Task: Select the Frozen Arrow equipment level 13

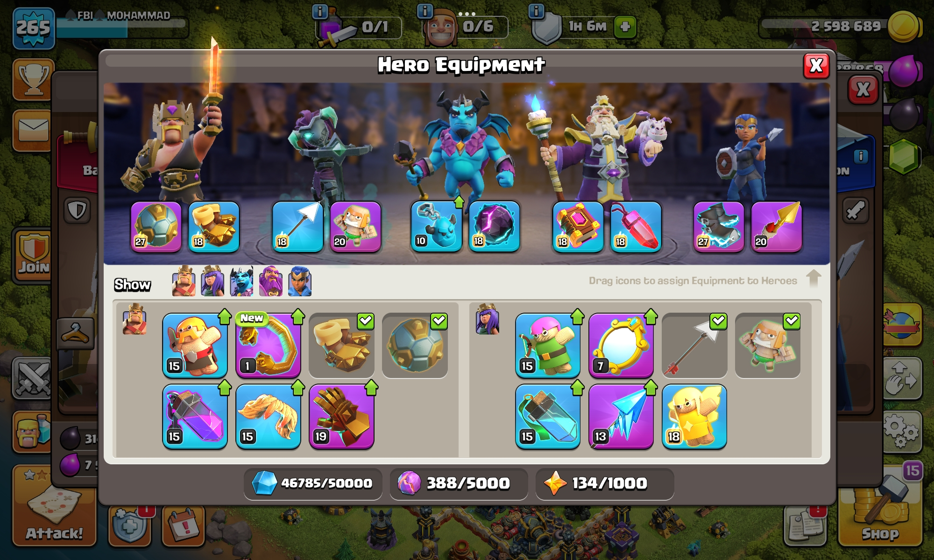Action: [x=621, y=416]
